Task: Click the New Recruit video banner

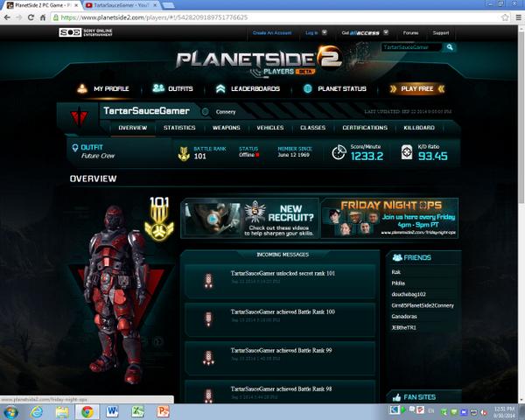Action: click(x=249, y=219)
